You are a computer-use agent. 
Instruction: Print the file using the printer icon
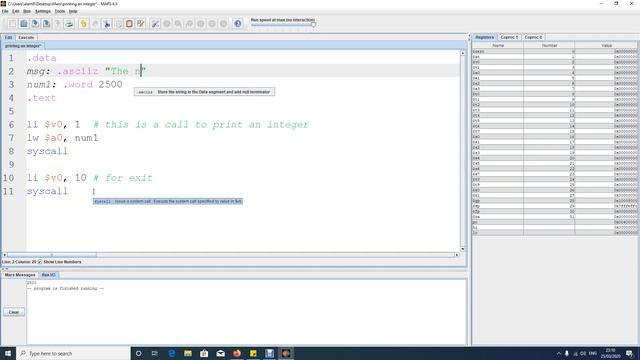[x=69, y=24]
